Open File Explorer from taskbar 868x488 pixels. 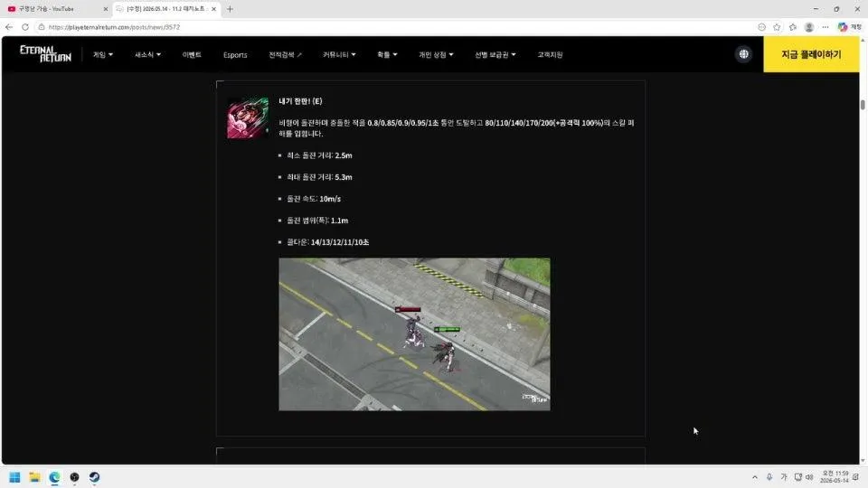coord(34,477)
